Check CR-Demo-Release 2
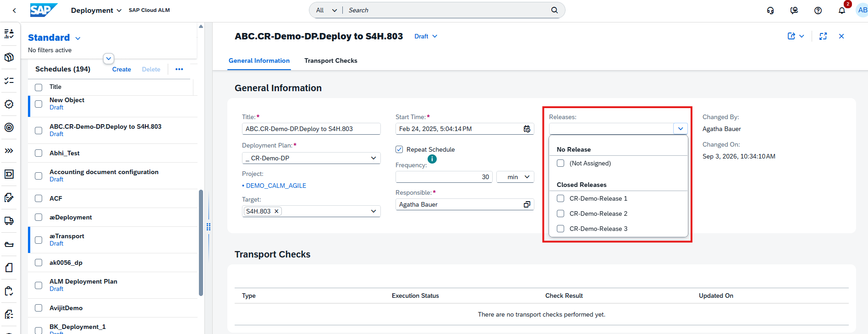Image resolution: width=868 pixels, height=334 pixels. point(560,214)
